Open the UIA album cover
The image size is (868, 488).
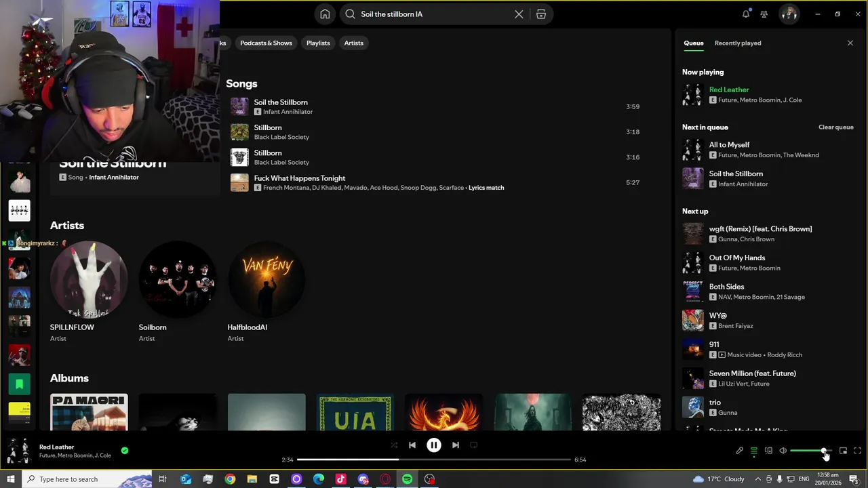[355, 412]
